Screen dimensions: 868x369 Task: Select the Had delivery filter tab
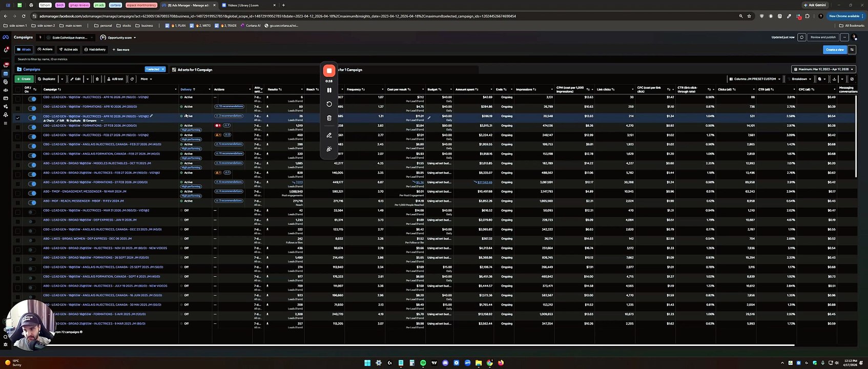coord(95,50)
